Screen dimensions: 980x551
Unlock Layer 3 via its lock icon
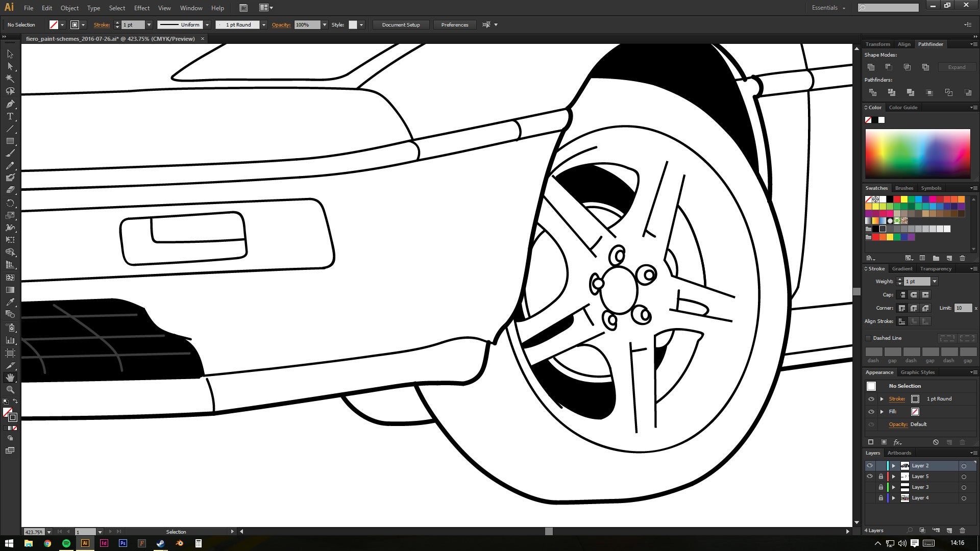tap(880, 487)
